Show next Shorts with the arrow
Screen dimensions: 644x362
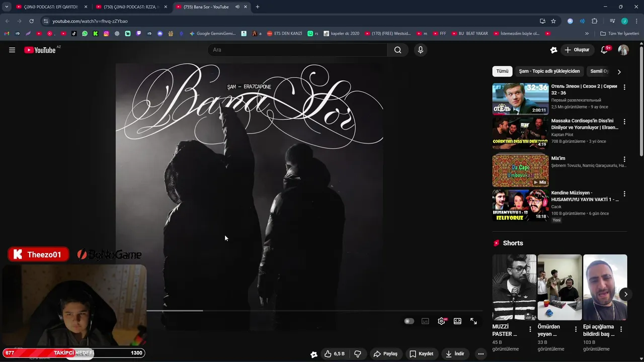pyautogui.click(x=625, y=294)
